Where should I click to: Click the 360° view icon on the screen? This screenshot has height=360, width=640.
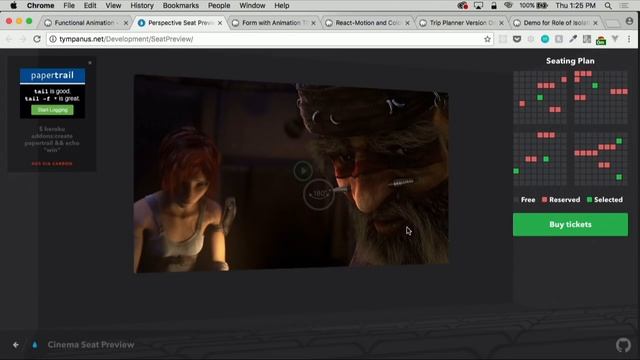pyautogui.click(x=319, y=194)
